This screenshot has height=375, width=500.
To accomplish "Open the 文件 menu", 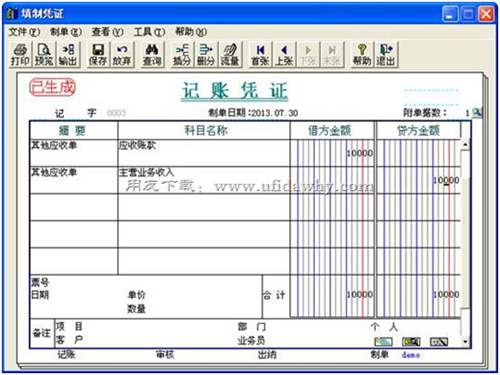I will tap(24, 32).
